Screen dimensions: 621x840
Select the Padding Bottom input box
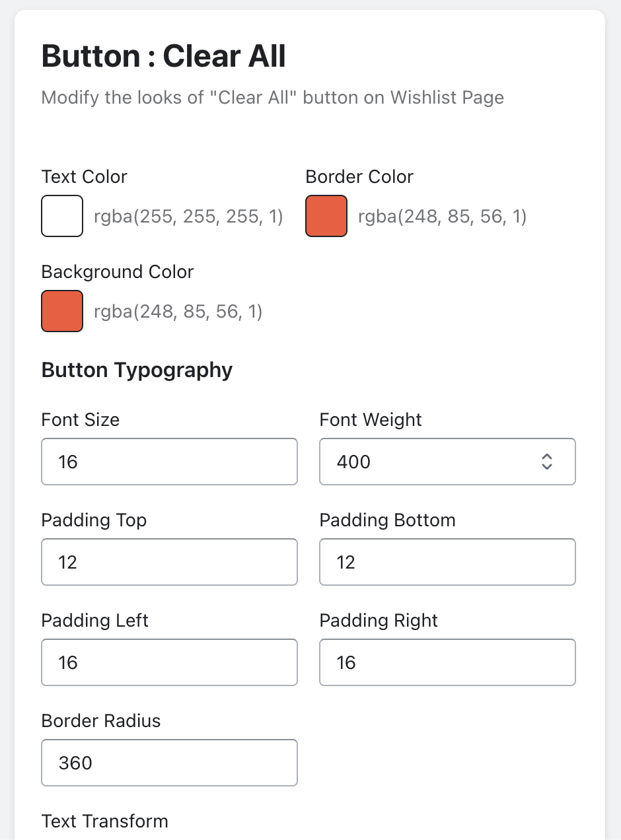pos(447,562)
